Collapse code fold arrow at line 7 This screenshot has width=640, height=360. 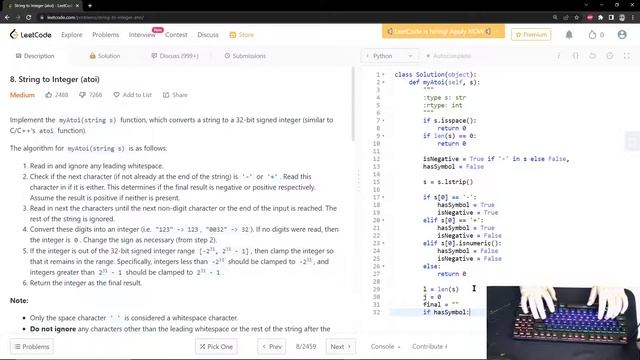click(x=383, y=121)
